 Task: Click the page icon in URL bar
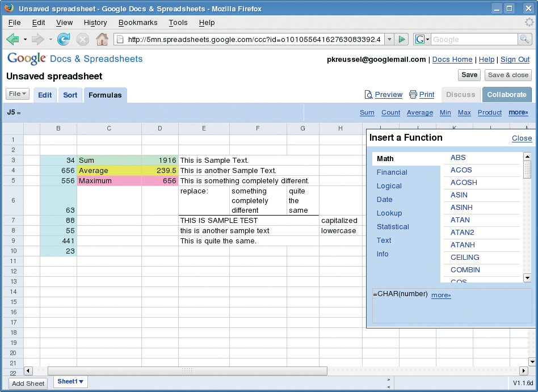click(x=120, y=40)
